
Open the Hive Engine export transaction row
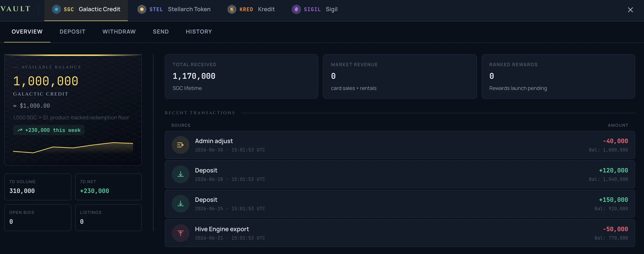[x=400, y=233]
